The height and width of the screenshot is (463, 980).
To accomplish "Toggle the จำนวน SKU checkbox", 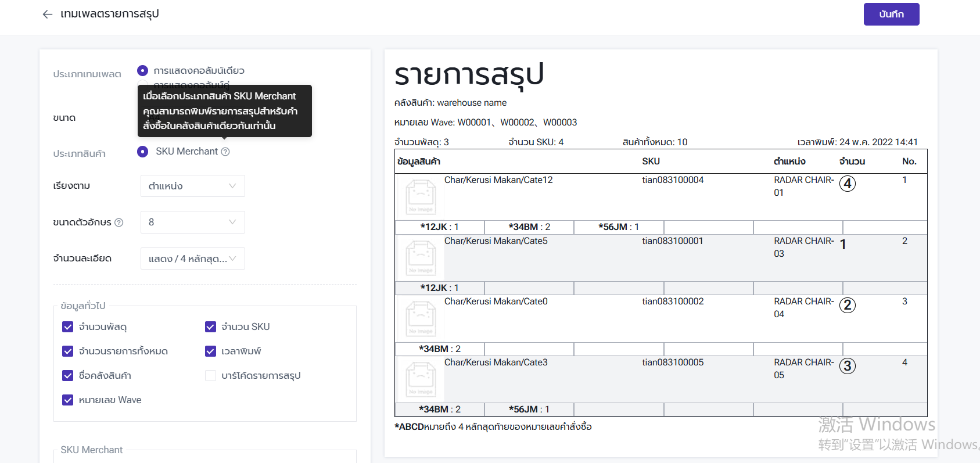I will [x=210, y=327].
